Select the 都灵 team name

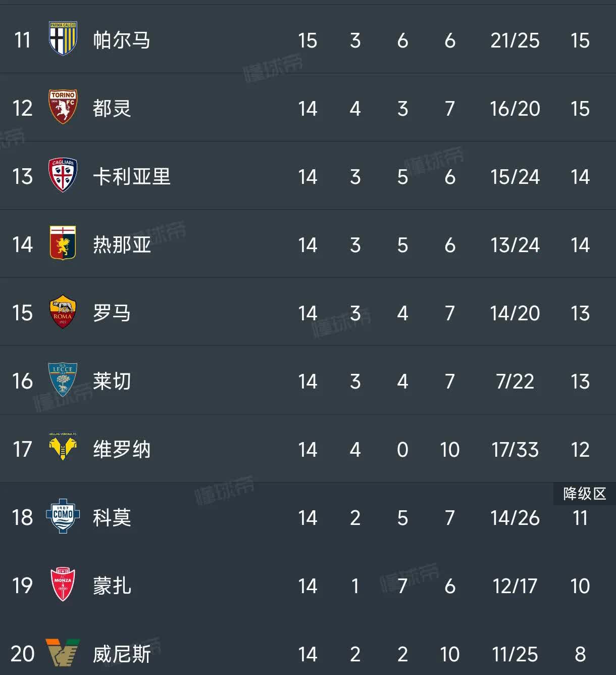[112, 109]
